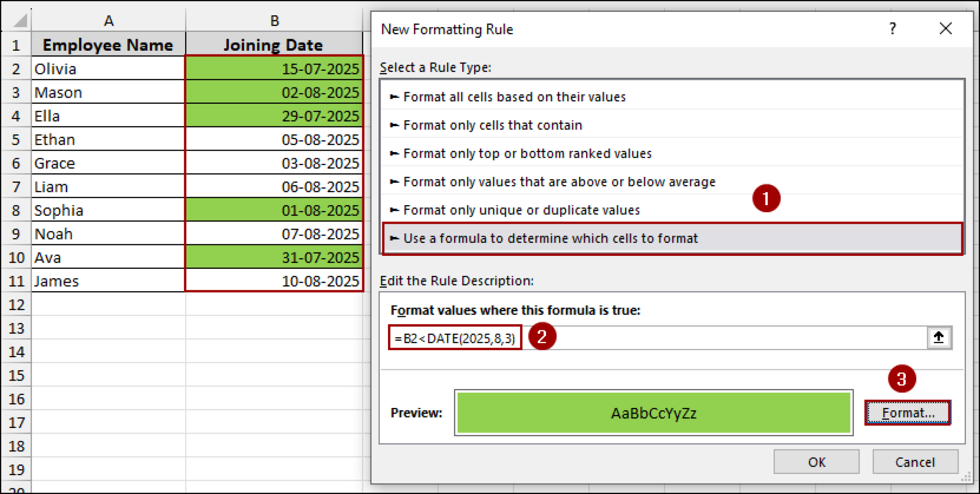Confirm the rule by clicking OK
This screenshot has height=494, width=980.
(x=816, y=461)
